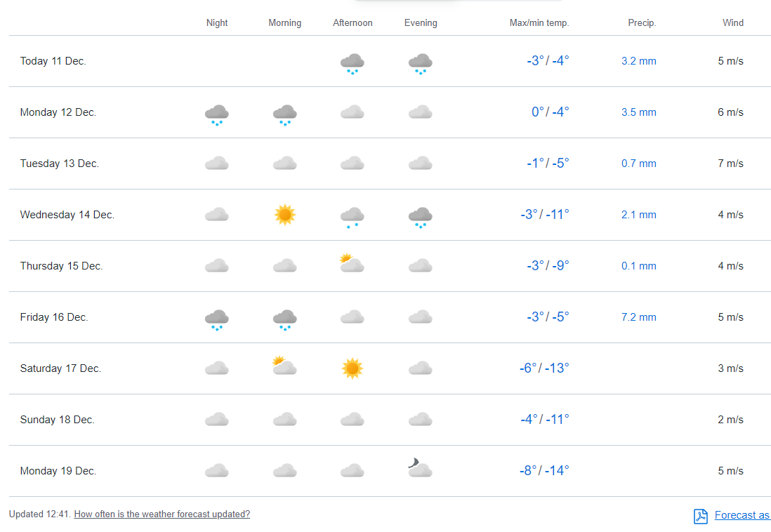771x532 pixels.
Task: Click snow cloud icon for Friday night
Action: tap(216, 319)
